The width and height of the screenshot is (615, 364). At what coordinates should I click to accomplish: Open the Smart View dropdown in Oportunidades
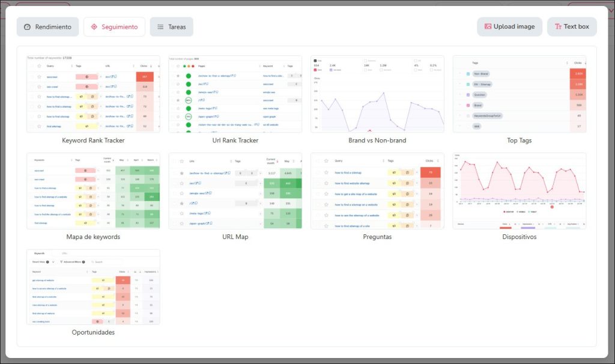tap(46, 262)
